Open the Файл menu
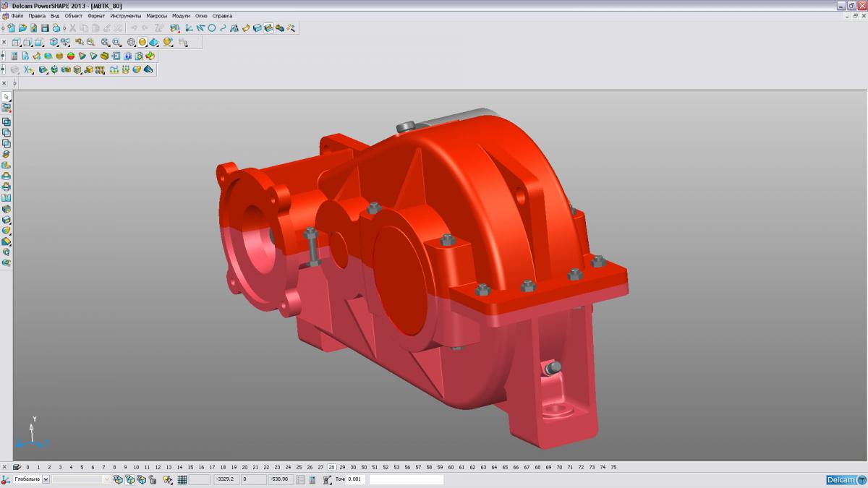Viewport: 868px width, 488px height. point(17,15)
